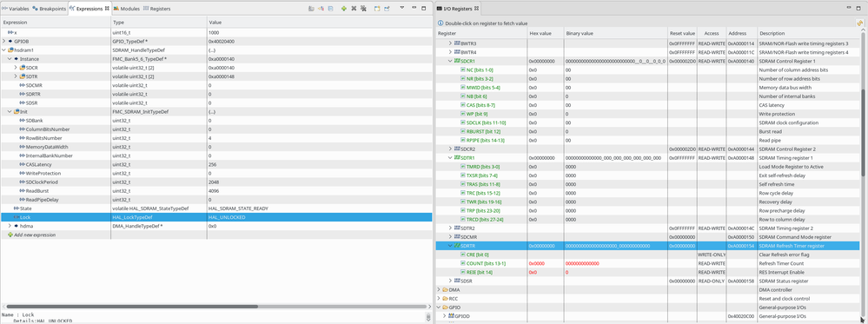
Task: Select the RowBitsNumber row
Action: [215, 138]
